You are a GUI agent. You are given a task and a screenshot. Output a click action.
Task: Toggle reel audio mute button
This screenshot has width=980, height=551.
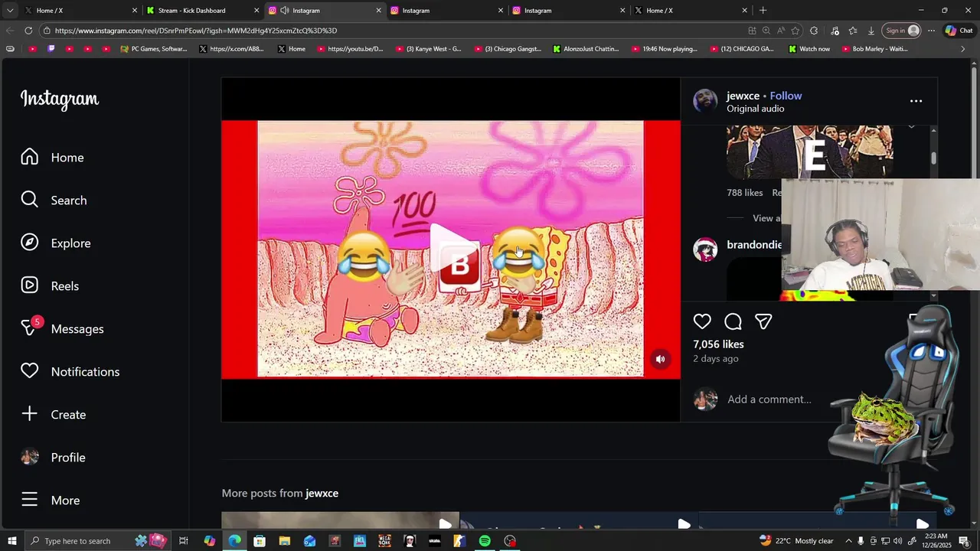(660, 359)
